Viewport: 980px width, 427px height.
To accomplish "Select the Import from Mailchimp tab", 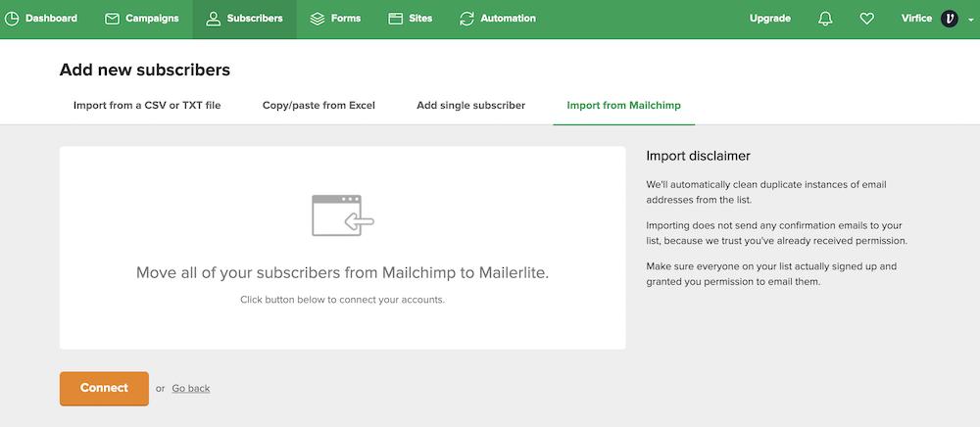I will 623,106.
